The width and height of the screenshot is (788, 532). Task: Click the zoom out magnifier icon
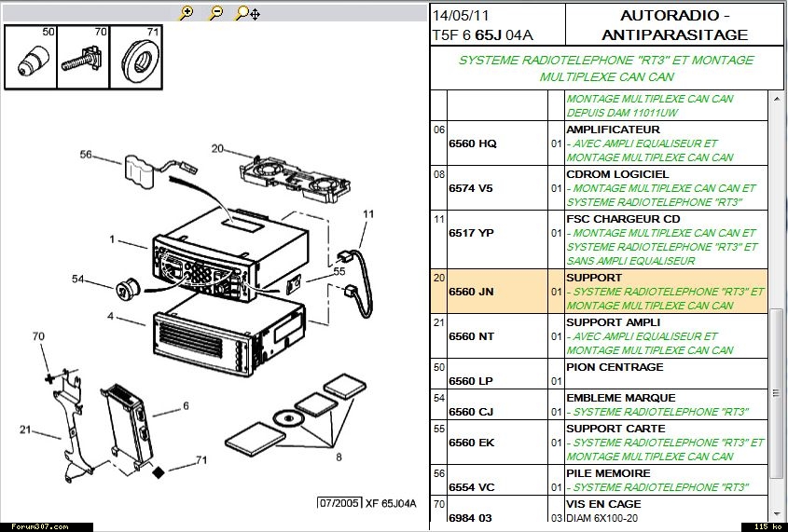click(x=215, y=13)
